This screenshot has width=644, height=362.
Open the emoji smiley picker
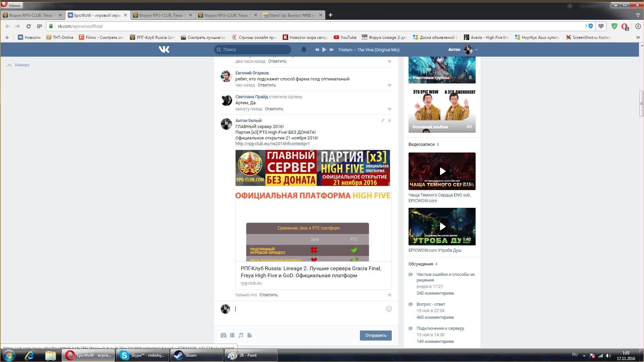coord(389,309)
